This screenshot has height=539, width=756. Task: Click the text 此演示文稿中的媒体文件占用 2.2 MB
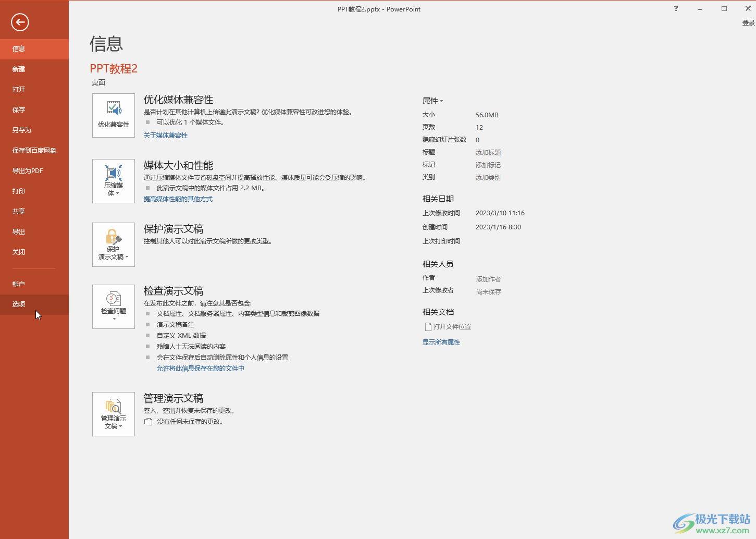pyautogui.click(x=210, y=188)
